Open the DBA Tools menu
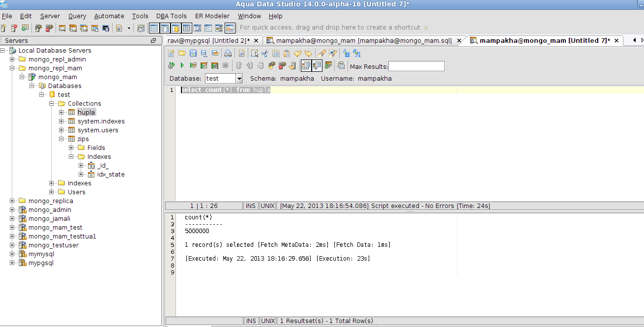Screen dimensions: 644x327 tap(172, 16)
